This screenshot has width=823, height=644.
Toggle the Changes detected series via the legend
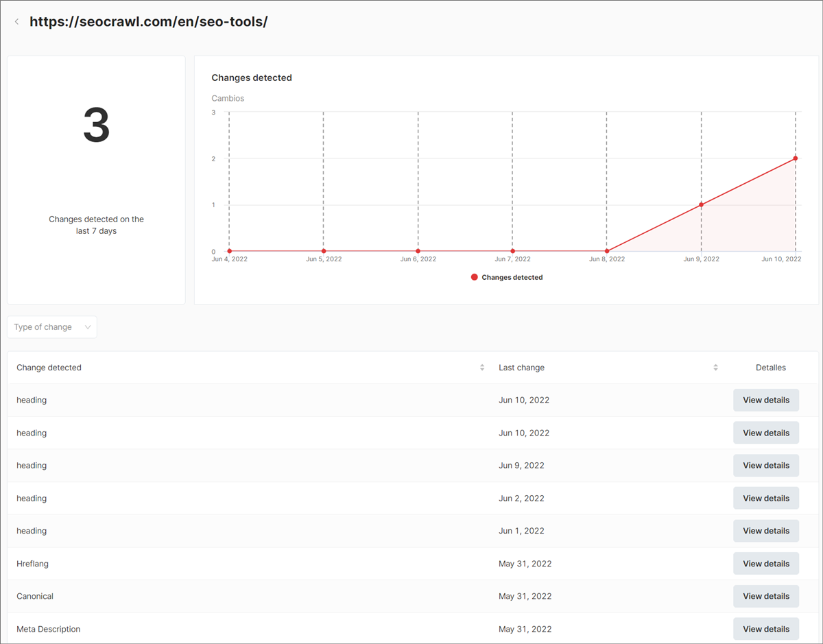tap(507, 277)
